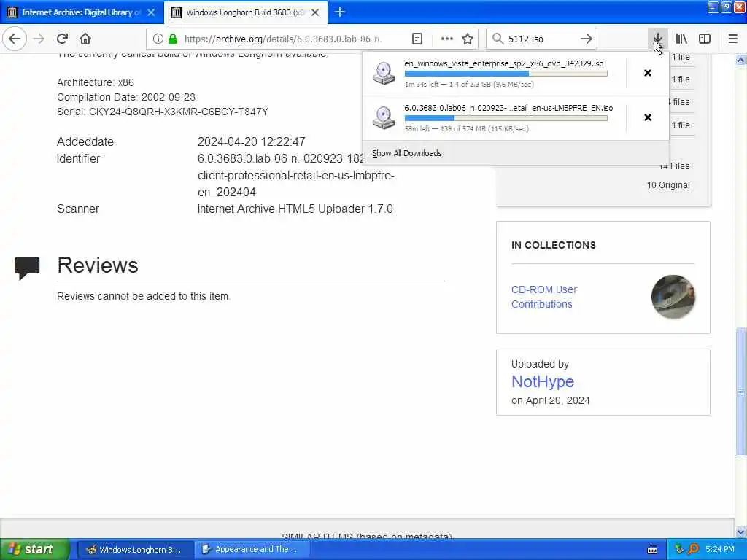
Task: Toggle reader view in address bar
Action: (x=417, y=39)
